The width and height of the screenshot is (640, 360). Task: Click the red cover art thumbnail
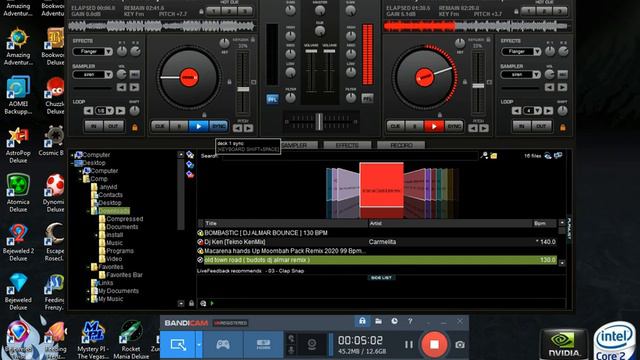(381, 185)
